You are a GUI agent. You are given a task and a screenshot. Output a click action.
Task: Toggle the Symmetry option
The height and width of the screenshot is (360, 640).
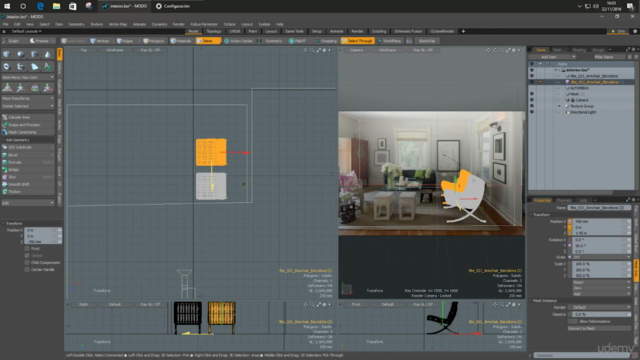270,41
